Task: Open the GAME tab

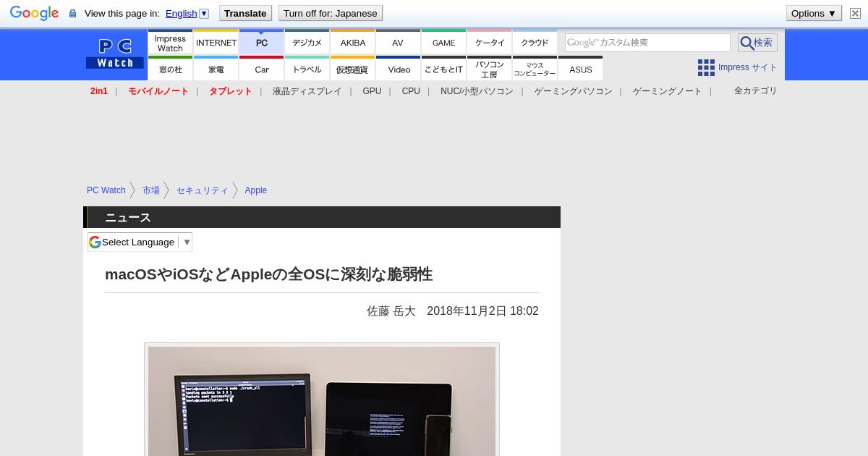Action: pos(443,42)
